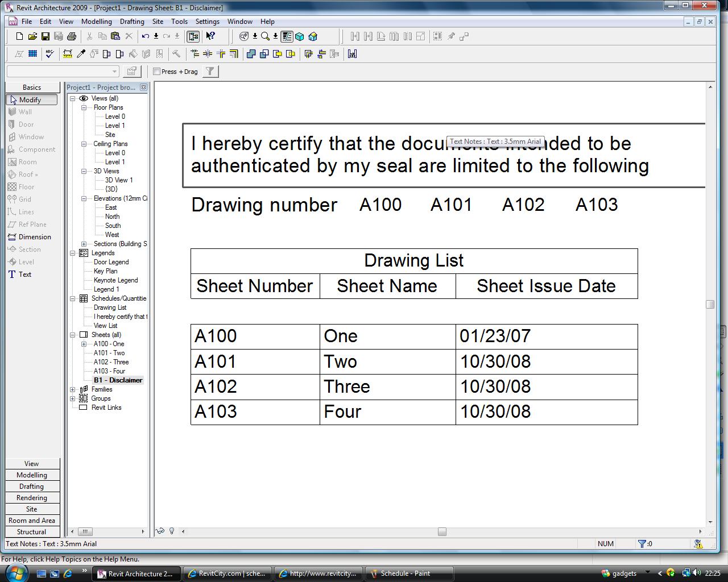Click the Drawing List schedule title
Screen dimensions: 728x582
(414, 260)
